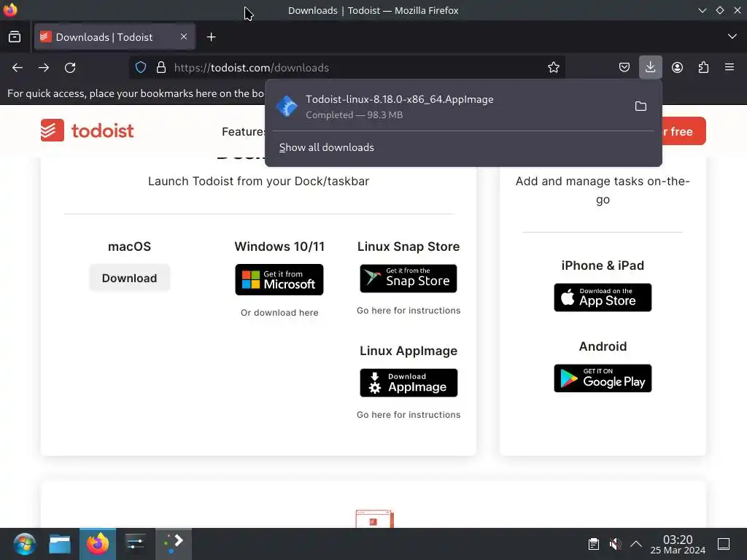
Task: Follow the Or download here link
Action: click(279, 313)
